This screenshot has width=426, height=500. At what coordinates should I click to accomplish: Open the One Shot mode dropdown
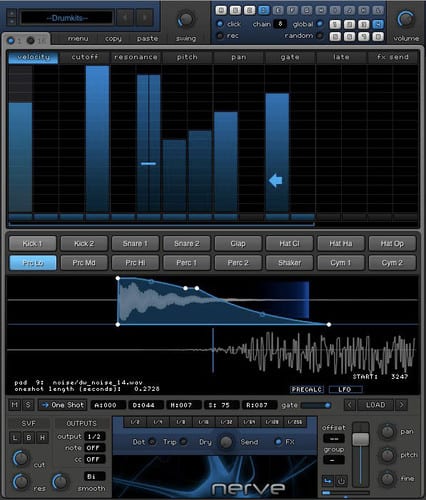(63, 405)
